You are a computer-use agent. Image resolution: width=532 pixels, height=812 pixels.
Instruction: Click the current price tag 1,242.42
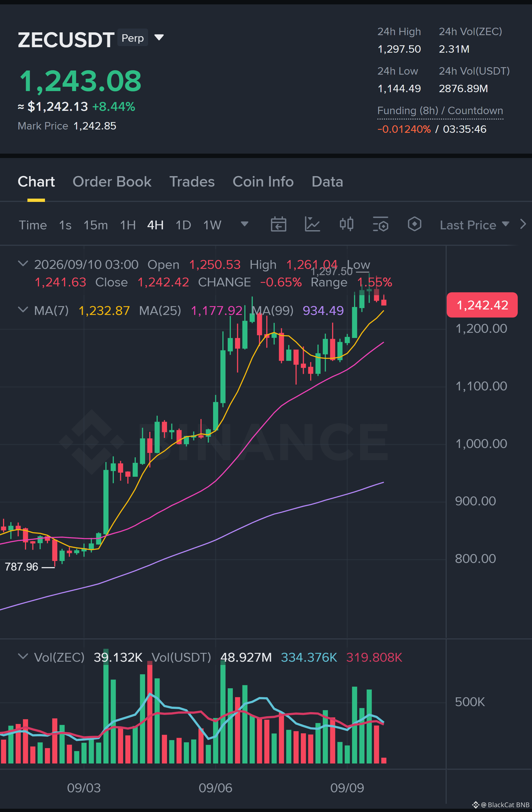tap(482, 305)
